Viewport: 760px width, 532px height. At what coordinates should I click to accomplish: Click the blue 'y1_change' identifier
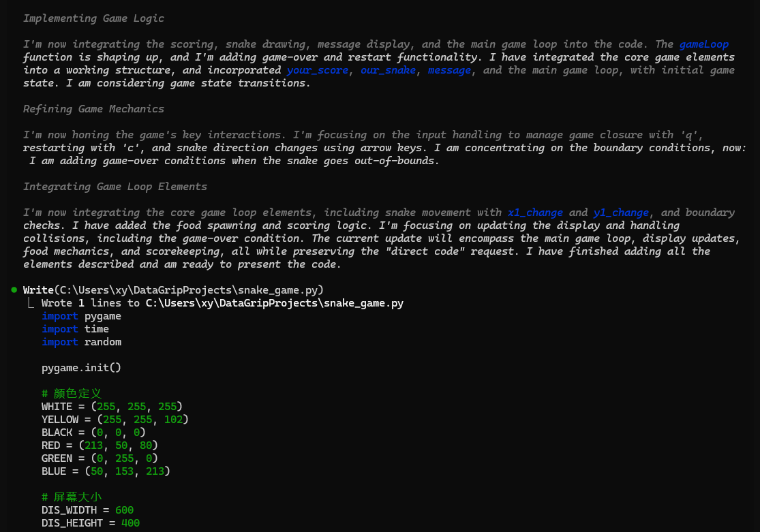click(621, 213)
